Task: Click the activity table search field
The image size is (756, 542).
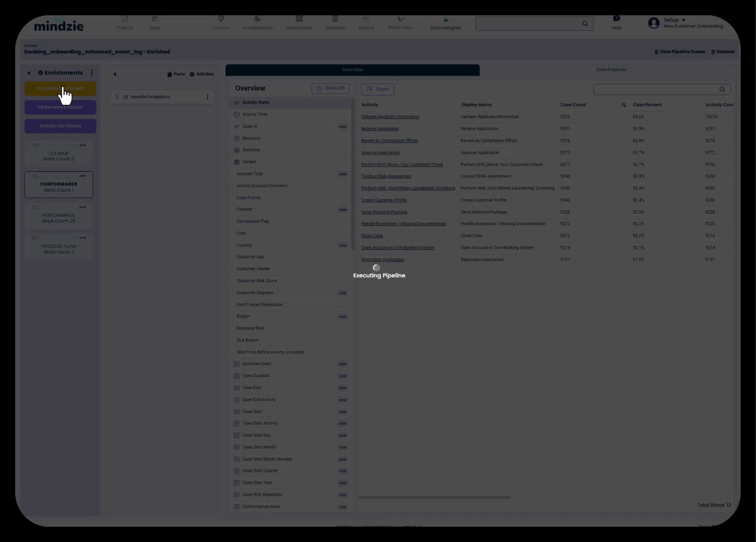Action: [656, 89]
